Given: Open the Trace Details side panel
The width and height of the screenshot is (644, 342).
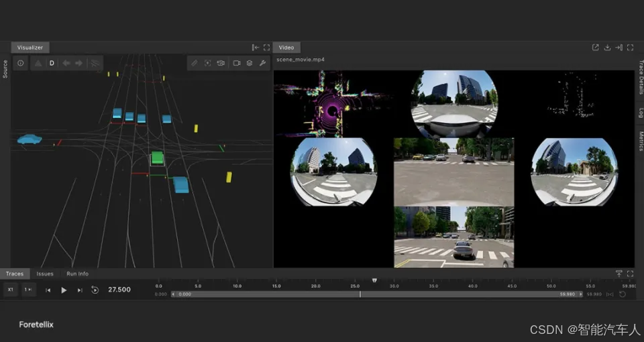Looking at the screenshot, I should tap(640, 77).
